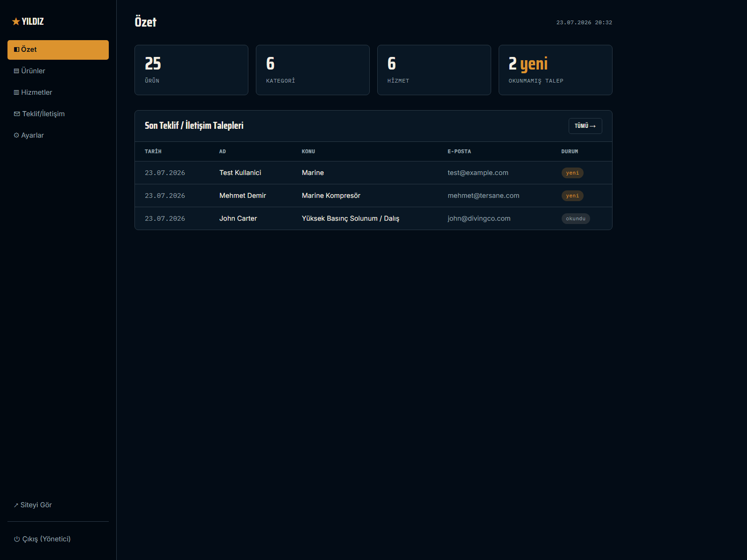Viewport: 747px width, 560px height.
Task: Select the Test Kullanici request row
Action: tap(373, 173)
